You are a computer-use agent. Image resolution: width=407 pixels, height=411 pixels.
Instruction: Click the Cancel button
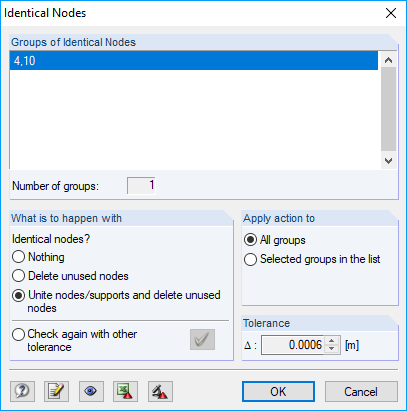pos(361,392)
